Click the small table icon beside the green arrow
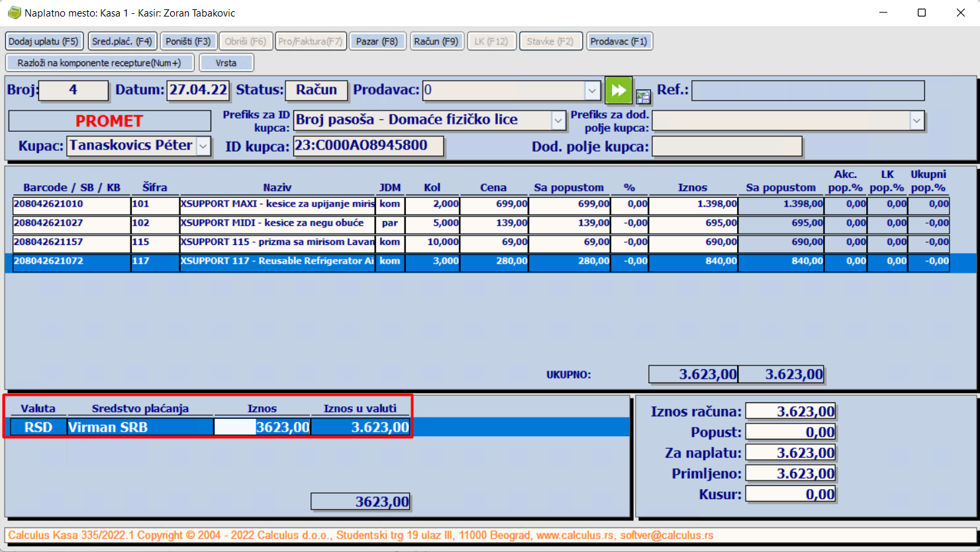This screenshot has height=552, width=980. 643,97
